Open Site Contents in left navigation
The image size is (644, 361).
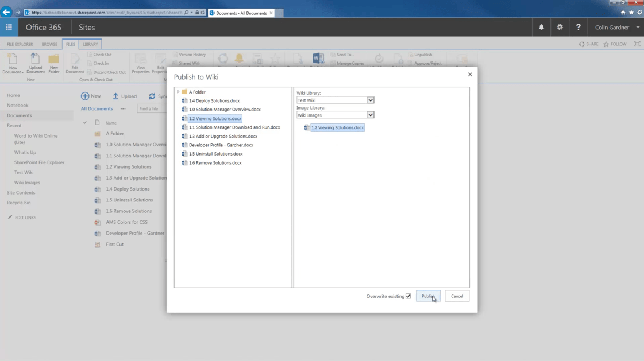(21, 192)
